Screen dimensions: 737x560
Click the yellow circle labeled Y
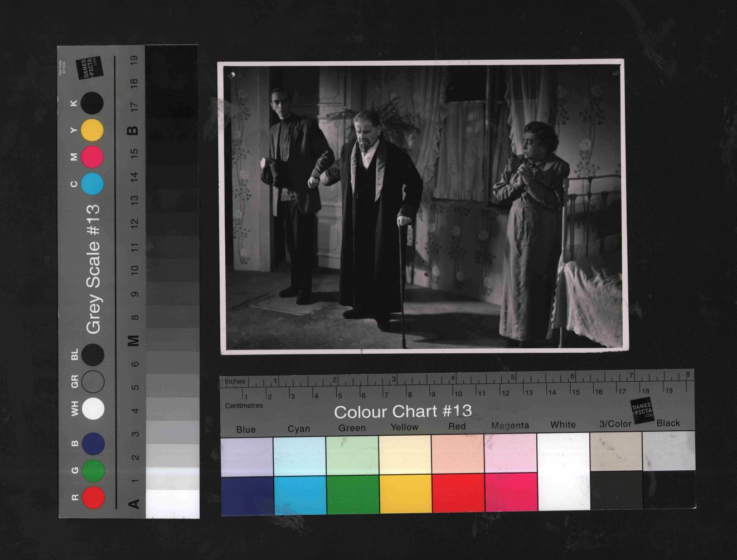92,130
